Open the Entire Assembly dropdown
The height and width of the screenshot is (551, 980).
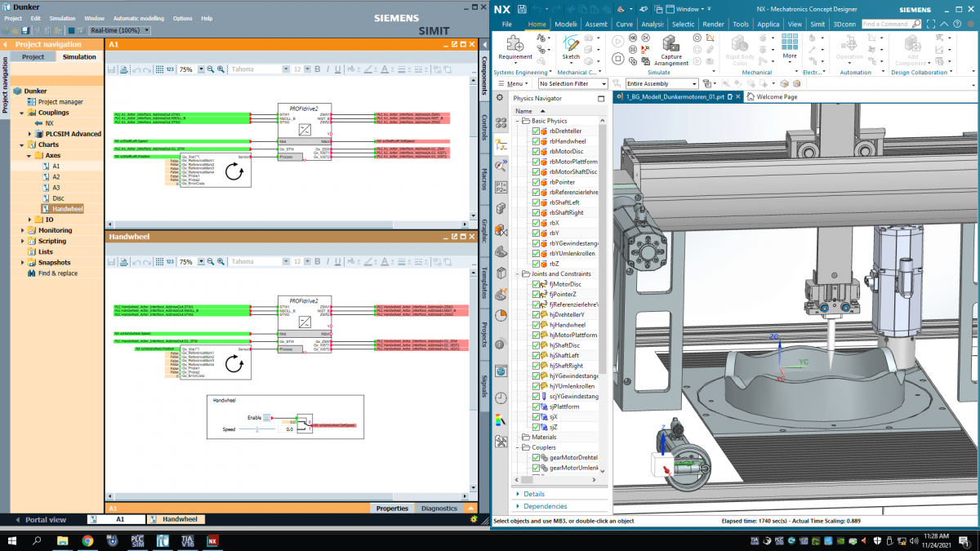click(694, 84)
